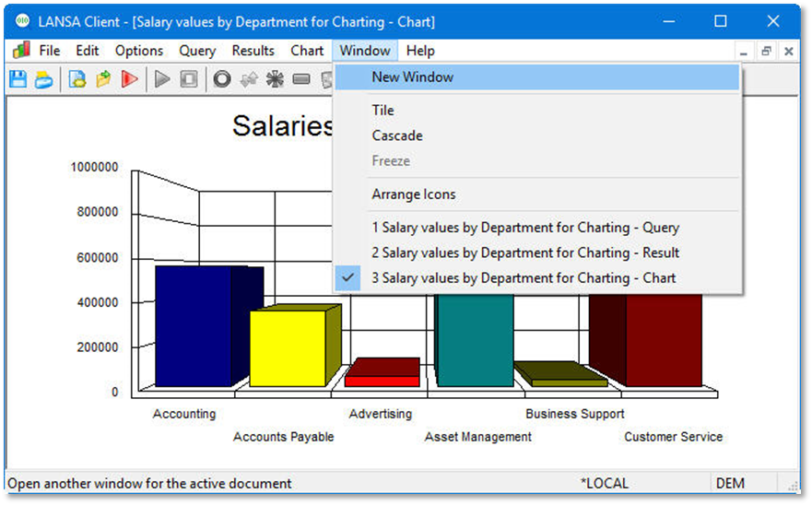The height and width of the screenshot is (505, 812).
Task: Click the asterisk star toolbar icon
Action: click(275, 79)
